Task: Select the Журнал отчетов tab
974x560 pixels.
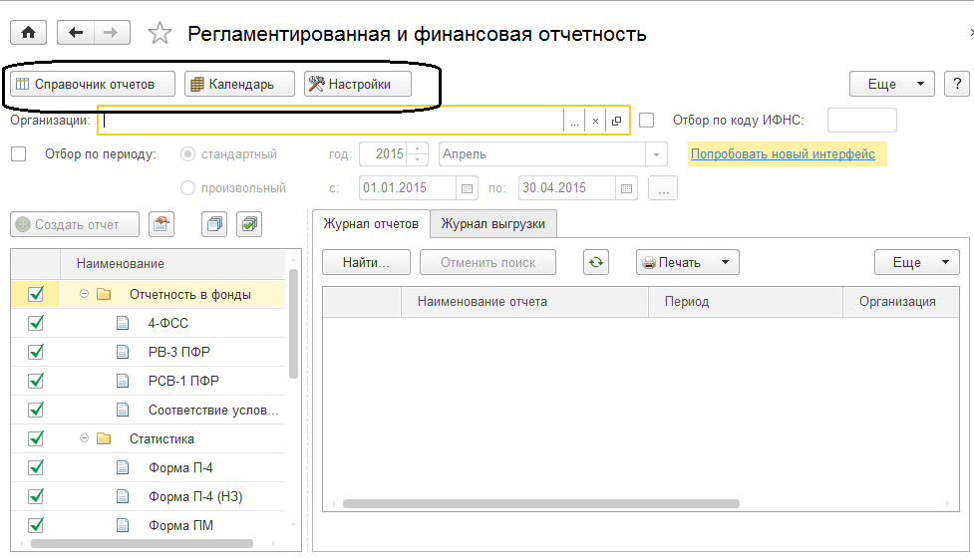Action: [371, 224]
